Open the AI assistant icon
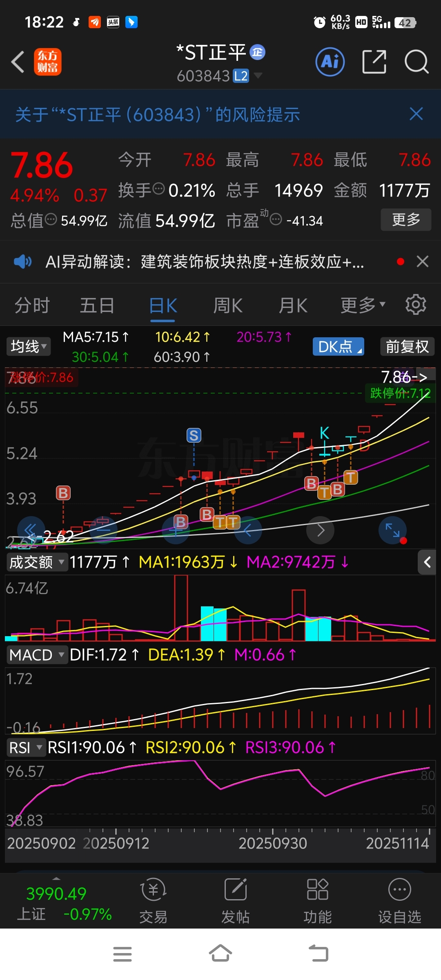Viewport: 441px width, 980px height. (330, 62)
